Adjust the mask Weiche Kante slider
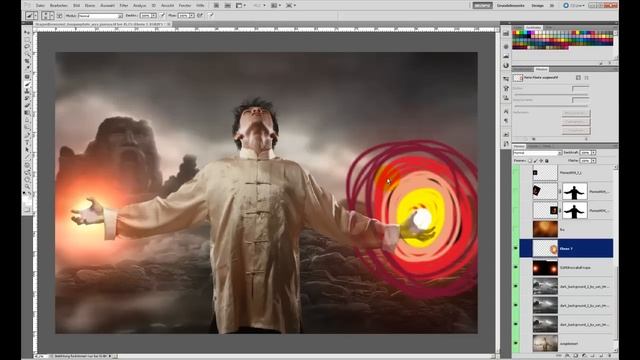This screenshot has width=640, height=360. pyautogui.click(x=551, y=106)
